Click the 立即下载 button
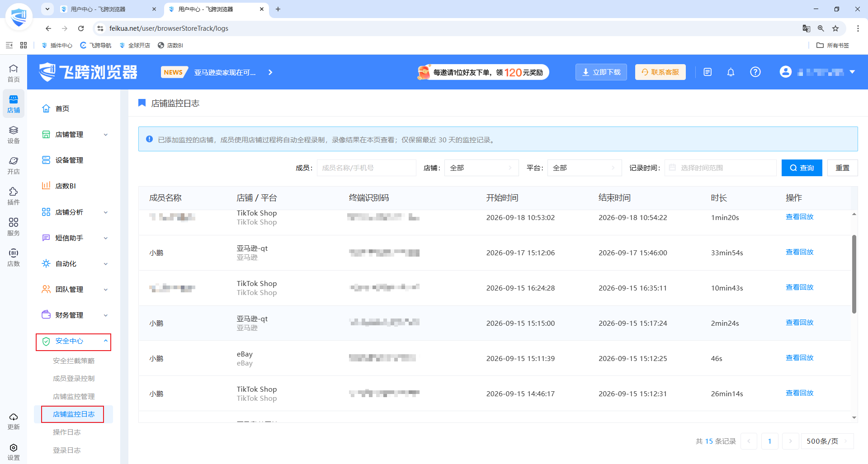 601,72
